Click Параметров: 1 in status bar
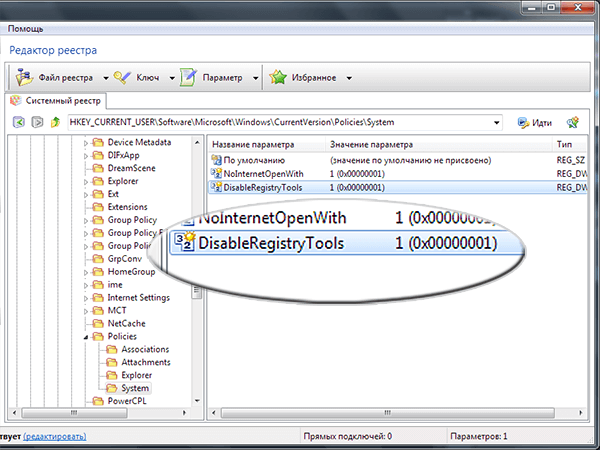Viewport: 600px width, 450px height. point(479,436)
